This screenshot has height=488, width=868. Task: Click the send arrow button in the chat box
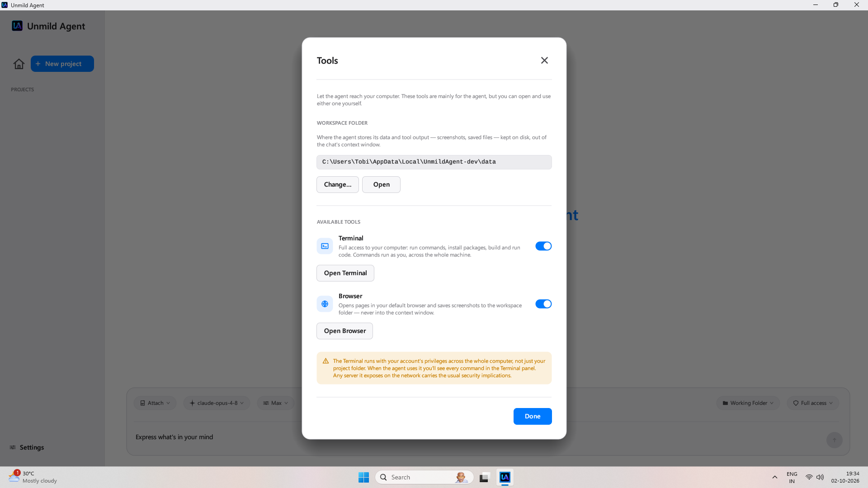(x=835, y=440)
